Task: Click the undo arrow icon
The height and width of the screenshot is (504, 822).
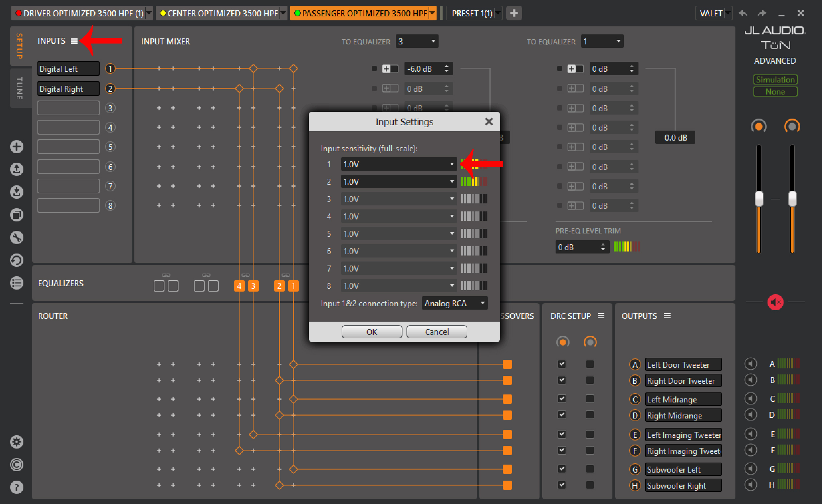Action: tap(742, 13)
